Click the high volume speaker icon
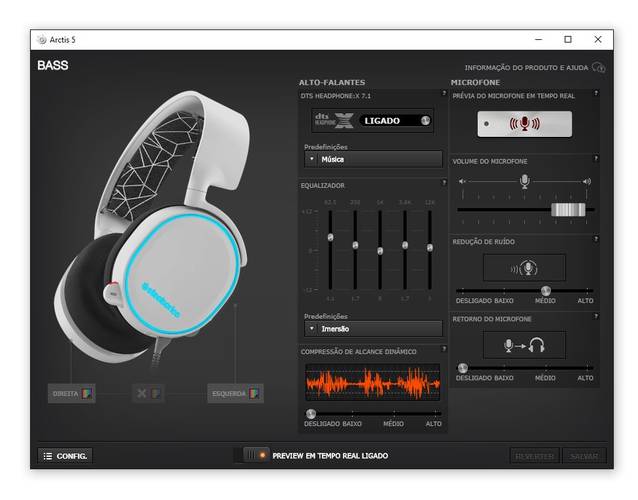Image resolution: width=638 pixels, height=500 pixels. (x=587, y=181)
